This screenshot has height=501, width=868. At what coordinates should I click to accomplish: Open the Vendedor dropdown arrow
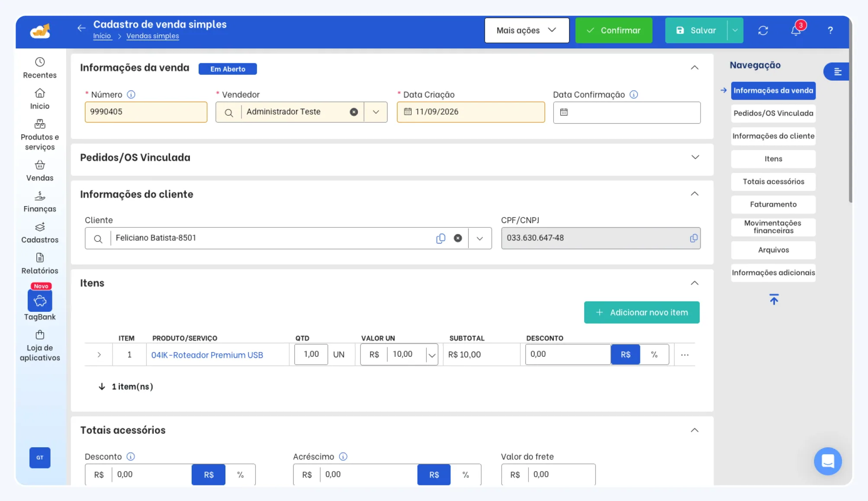(x=376, y=112)
